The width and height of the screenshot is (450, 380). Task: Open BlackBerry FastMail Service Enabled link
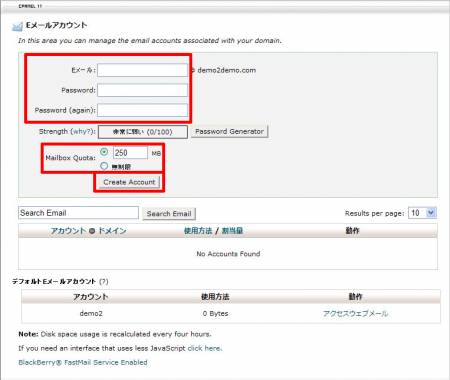[x=83, y=362]
